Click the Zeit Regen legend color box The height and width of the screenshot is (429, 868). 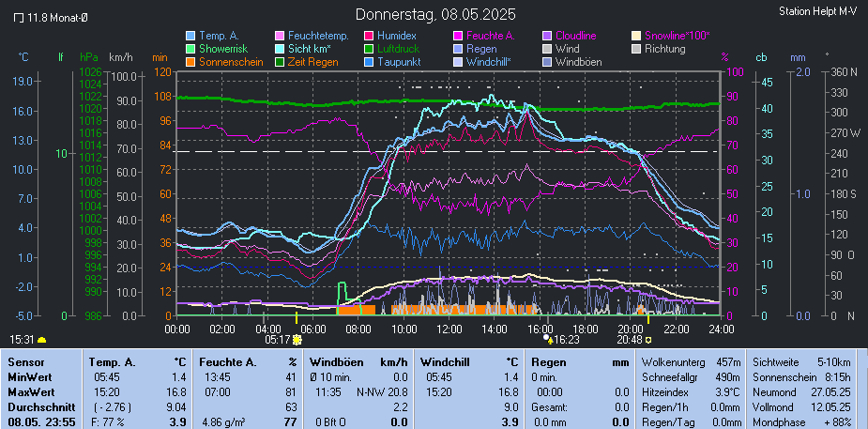tap(280, 63)
